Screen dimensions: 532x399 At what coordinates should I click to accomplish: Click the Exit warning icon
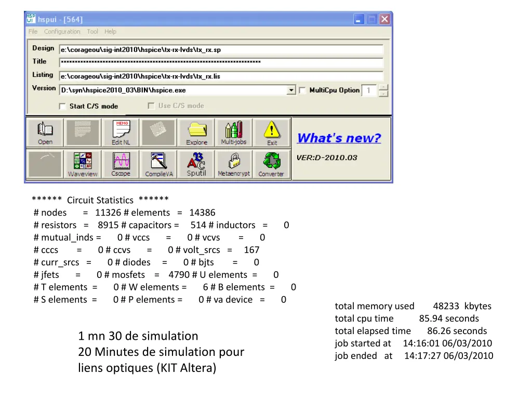(272, 132)
